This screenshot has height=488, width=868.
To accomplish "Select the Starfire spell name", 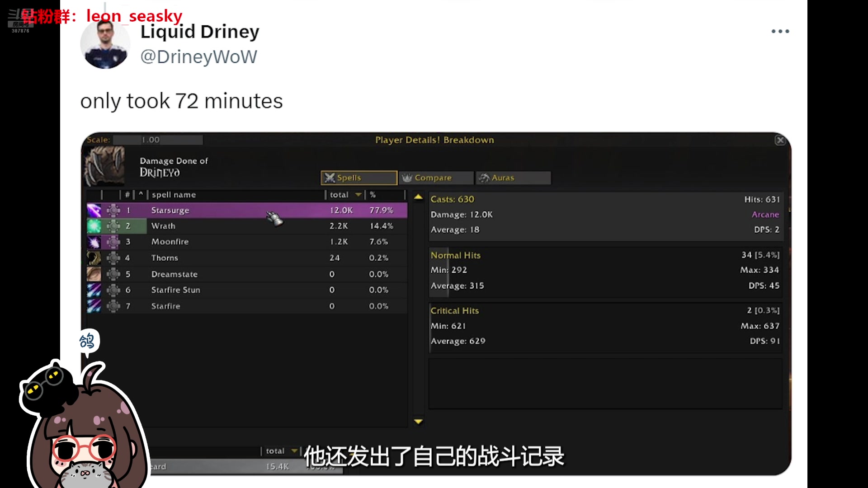I will (165, 306).
